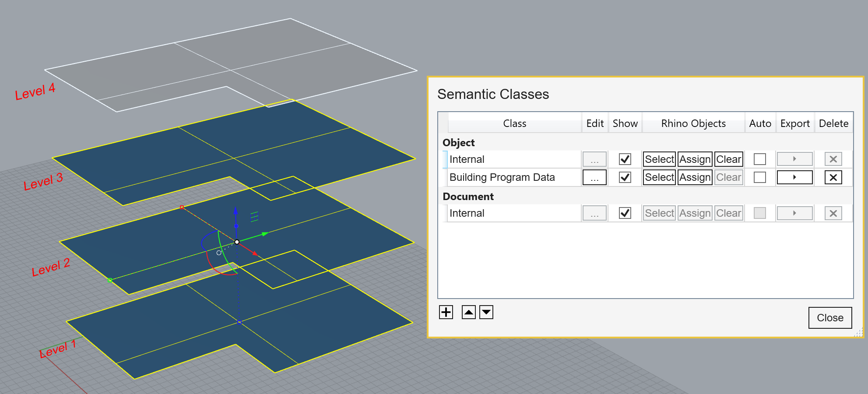Click the Rhino Objects column header
This screenshot has height=394, width=868.
tap(693, 123)
